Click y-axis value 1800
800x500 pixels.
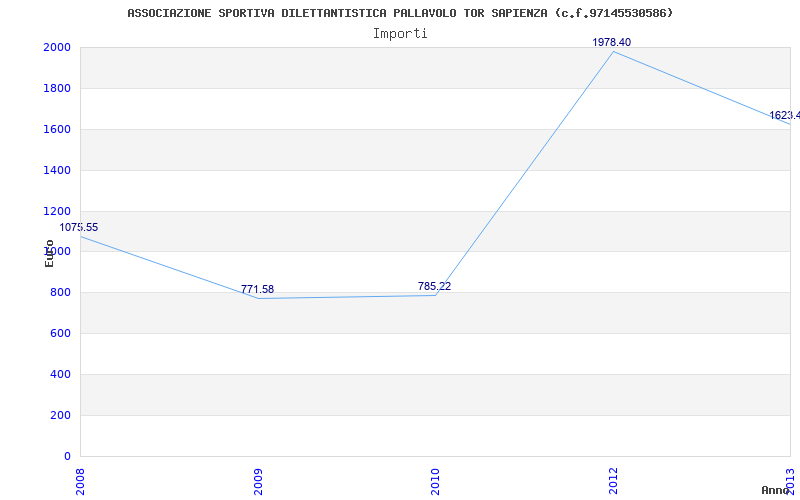(x=56, y=88)
